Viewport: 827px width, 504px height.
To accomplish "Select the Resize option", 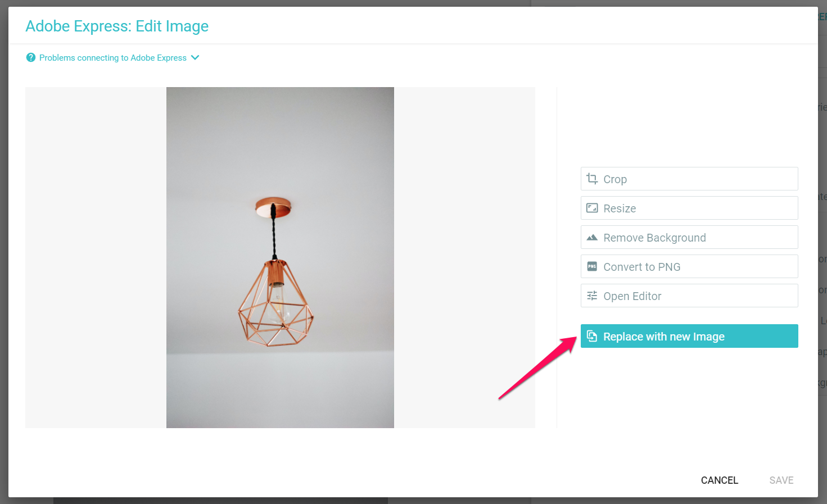I will point(689,208).
